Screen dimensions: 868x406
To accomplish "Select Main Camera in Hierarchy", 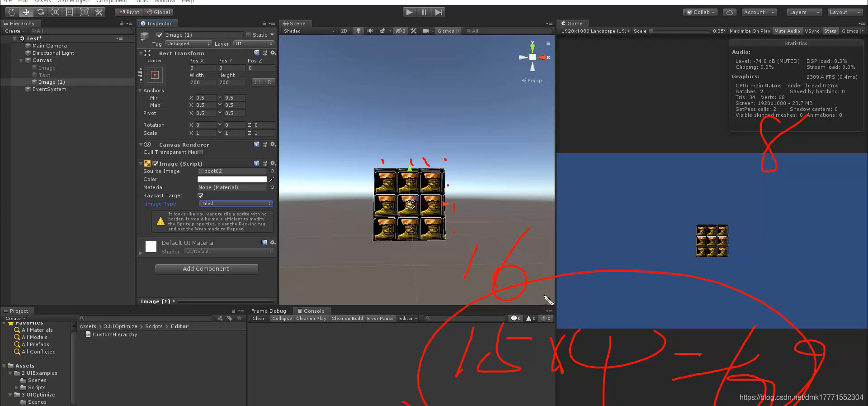I will click(x=50, y=46).
